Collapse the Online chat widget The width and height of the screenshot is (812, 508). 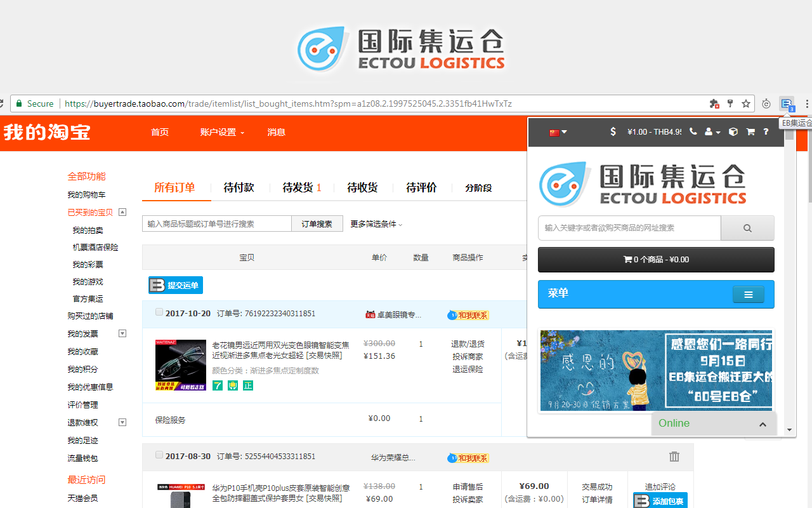coord(763,424)
